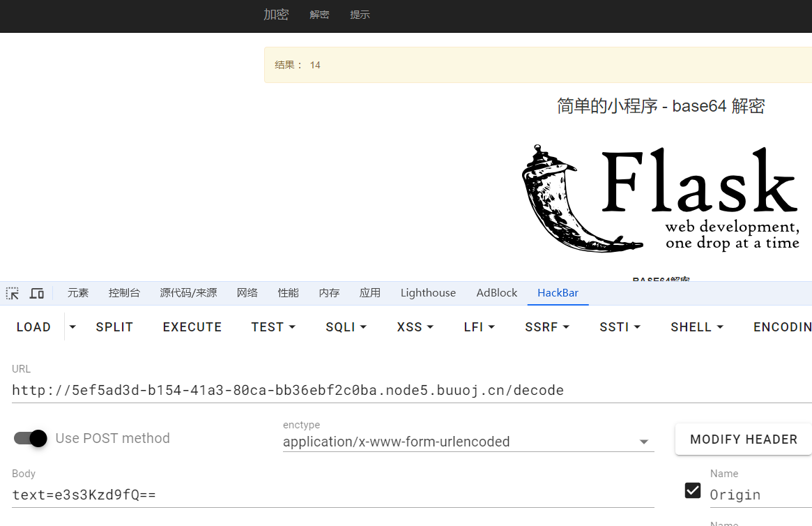Viewport: 812px width, 526px height.
Task: Click the SPLIT button
Action: (114, 326)
